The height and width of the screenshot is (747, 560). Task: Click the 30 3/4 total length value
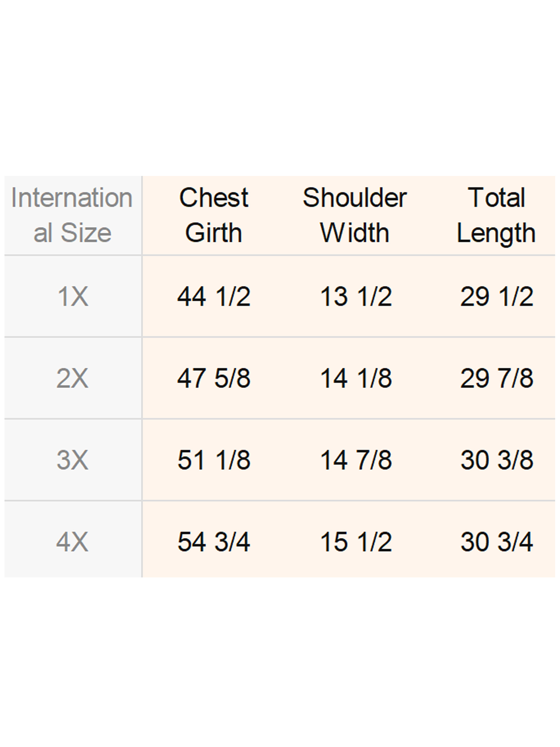click(x=497, y=542)
